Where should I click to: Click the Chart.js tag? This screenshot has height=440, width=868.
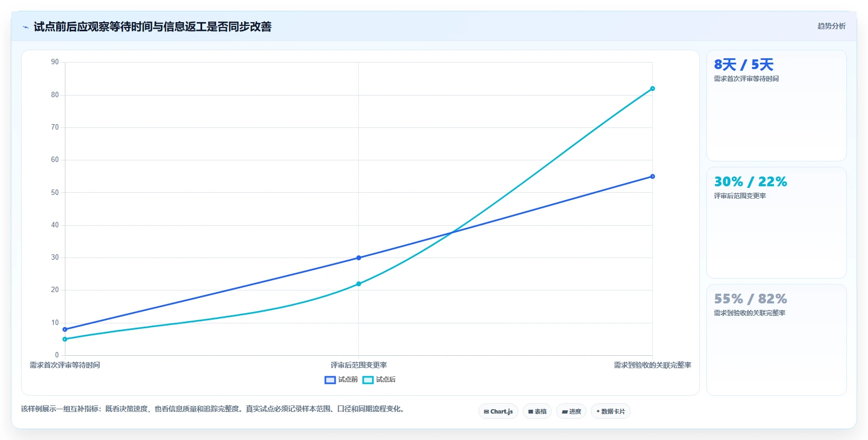[498, 411]
